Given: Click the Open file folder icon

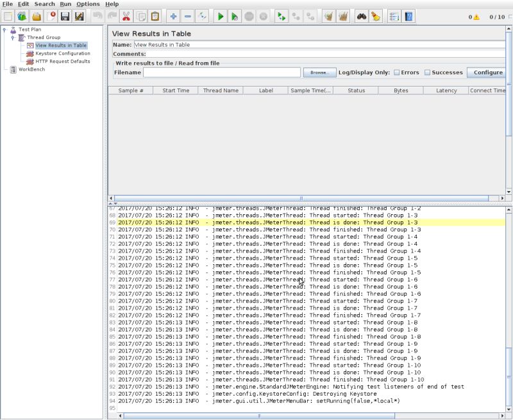Looking at the screenshot, I should coord(37,17).
